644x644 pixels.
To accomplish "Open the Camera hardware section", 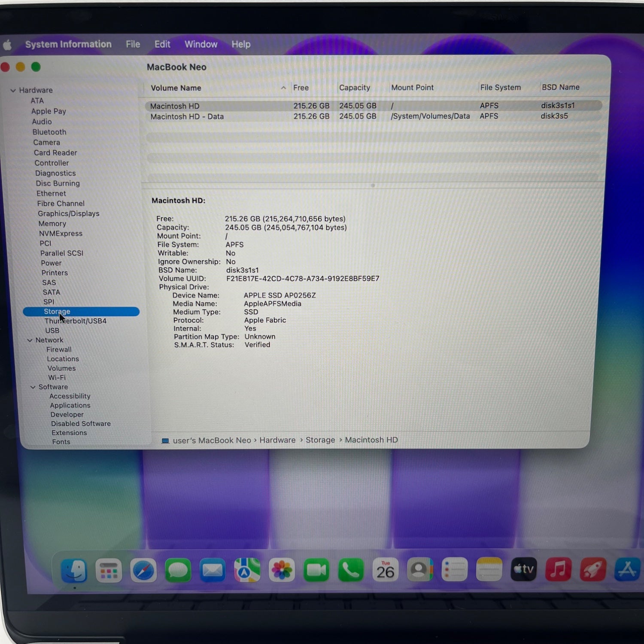I will tap(46, 143).
